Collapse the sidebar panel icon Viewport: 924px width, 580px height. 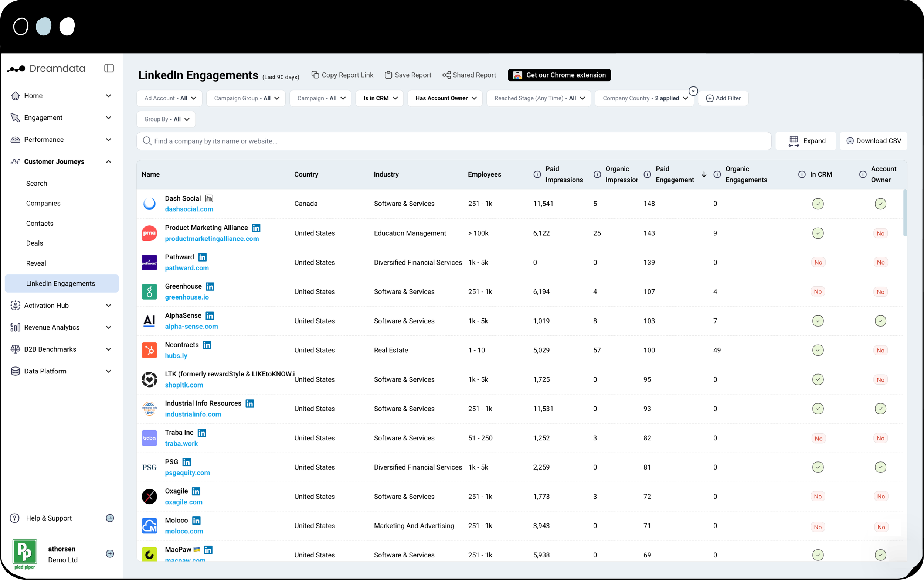(109, 68)
